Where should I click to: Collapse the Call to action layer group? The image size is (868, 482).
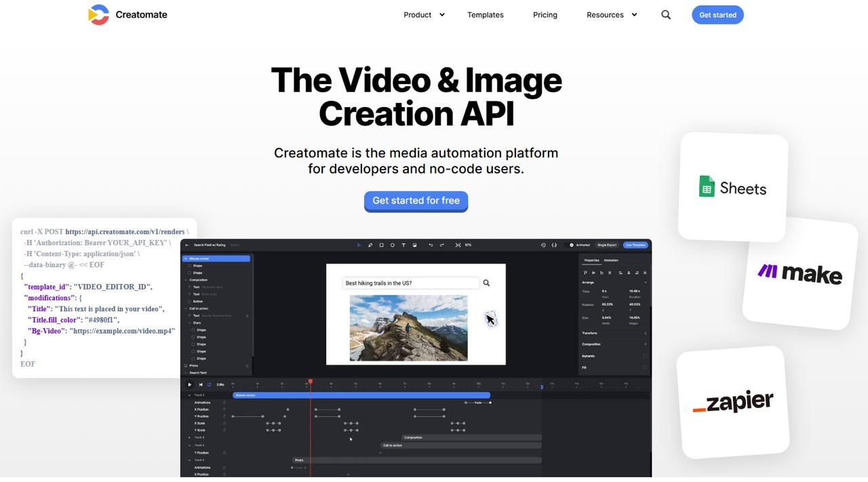[x=185, y=308]
